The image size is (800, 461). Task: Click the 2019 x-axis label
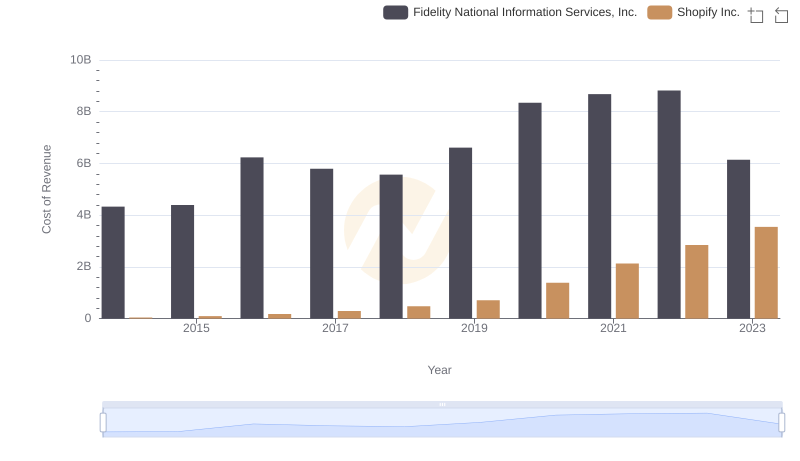pos(474,328)
